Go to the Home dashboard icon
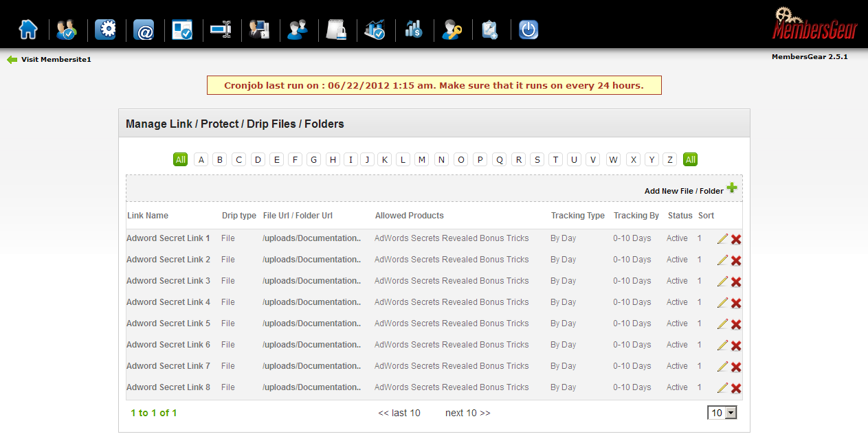Screen dimensions: 868x443 tap(28, 30)
